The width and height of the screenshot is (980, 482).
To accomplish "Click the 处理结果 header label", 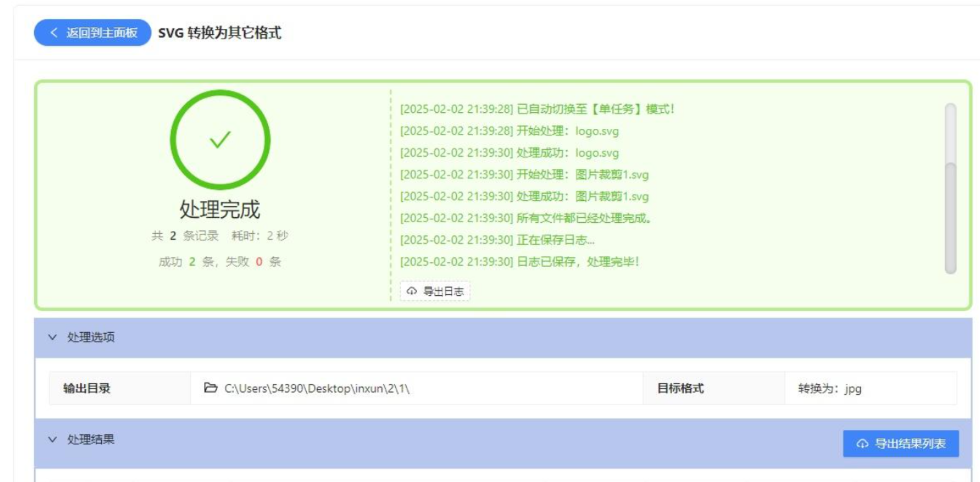I will 91,440.
